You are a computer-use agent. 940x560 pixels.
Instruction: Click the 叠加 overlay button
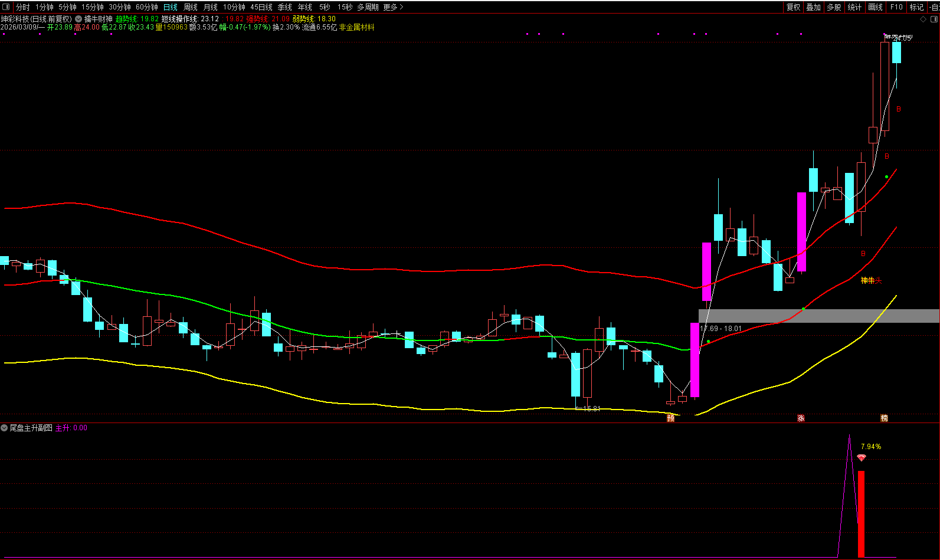pyautogui.click(x=814, y=7)
